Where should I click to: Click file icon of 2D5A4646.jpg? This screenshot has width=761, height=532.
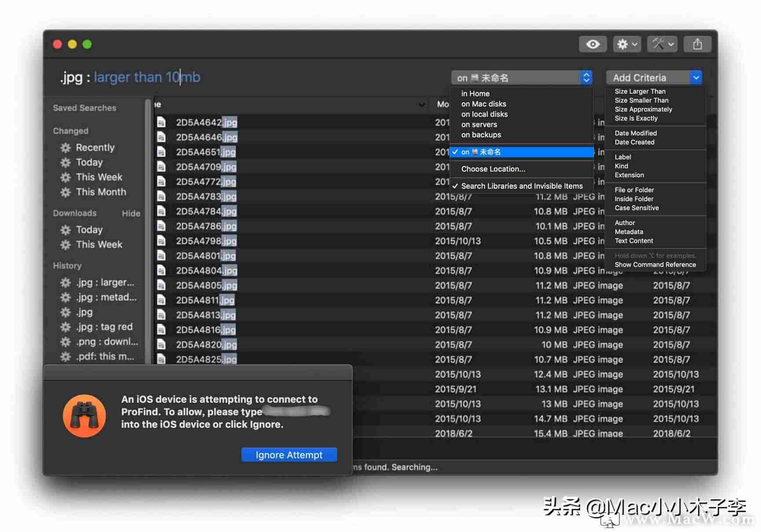point(161,137)
